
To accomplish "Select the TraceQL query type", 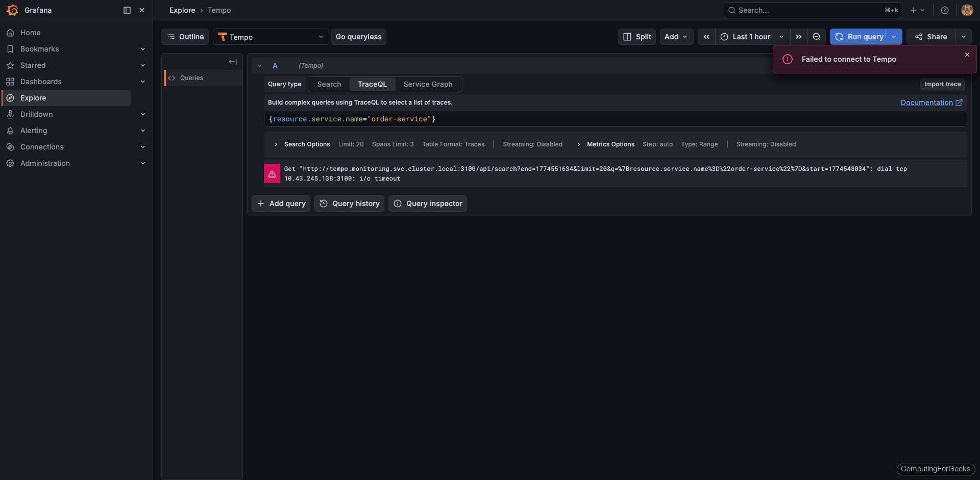I will point(372,84).
